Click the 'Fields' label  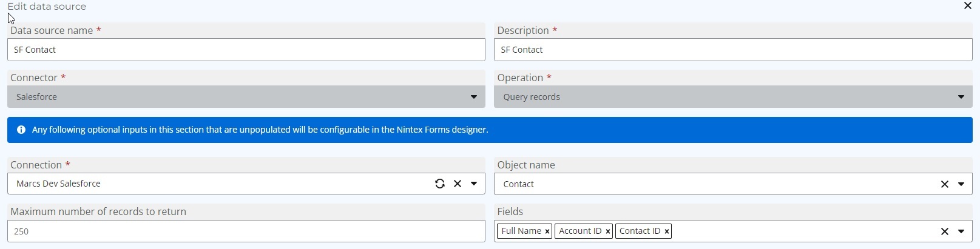[x=510, y=211]
